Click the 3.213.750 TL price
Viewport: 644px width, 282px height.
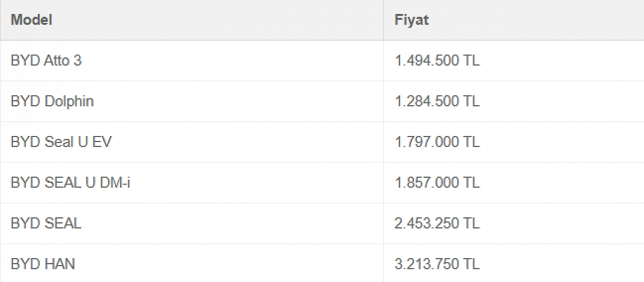[x=437, y=264]
